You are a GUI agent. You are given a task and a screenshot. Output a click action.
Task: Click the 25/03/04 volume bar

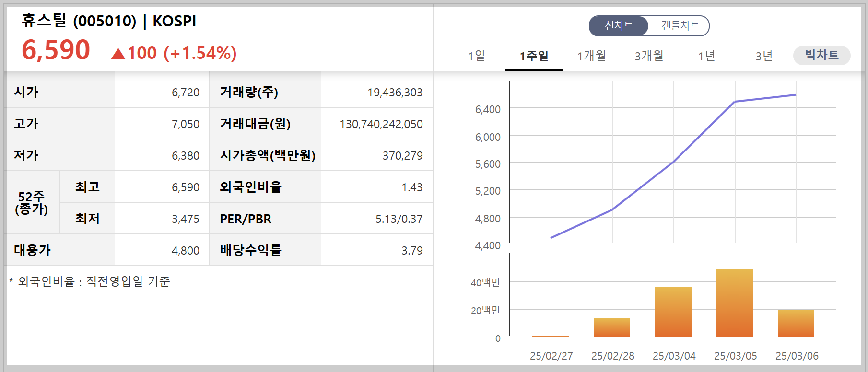673,312
